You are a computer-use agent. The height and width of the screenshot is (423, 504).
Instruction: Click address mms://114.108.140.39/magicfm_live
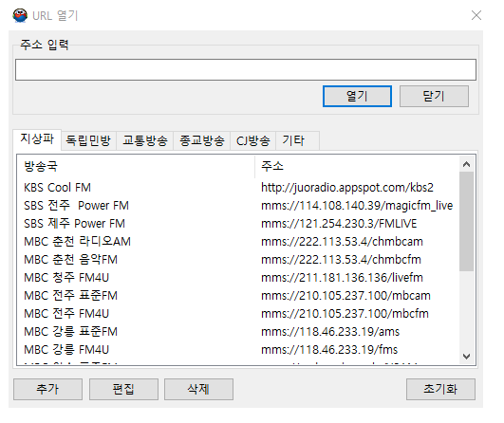click(357, 206)
